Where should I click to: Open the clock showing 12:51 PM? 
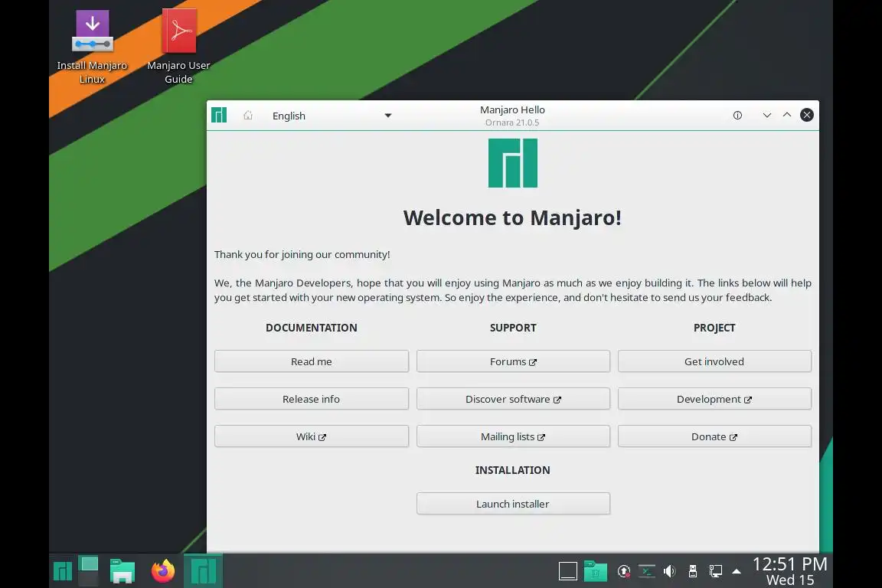790,571
